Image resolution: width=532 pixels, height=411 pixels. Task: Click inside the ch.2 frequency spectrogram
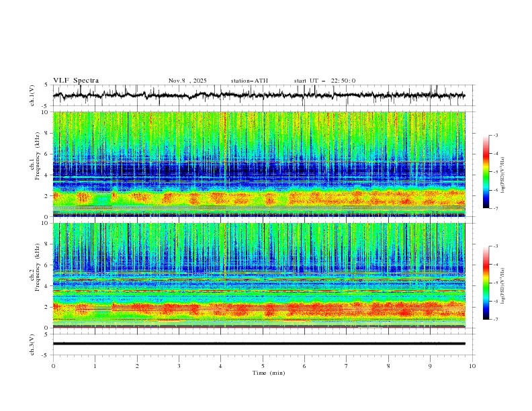259,275
